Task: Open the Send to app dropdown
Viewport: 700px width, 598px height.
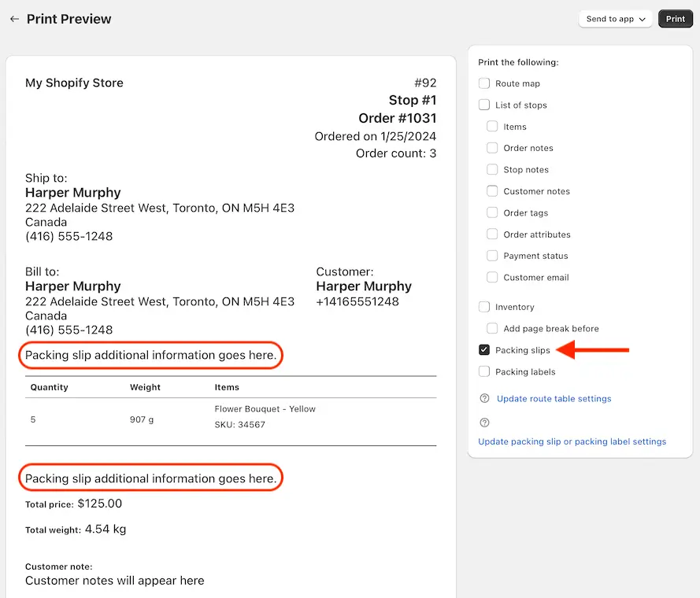Action: 615,19
